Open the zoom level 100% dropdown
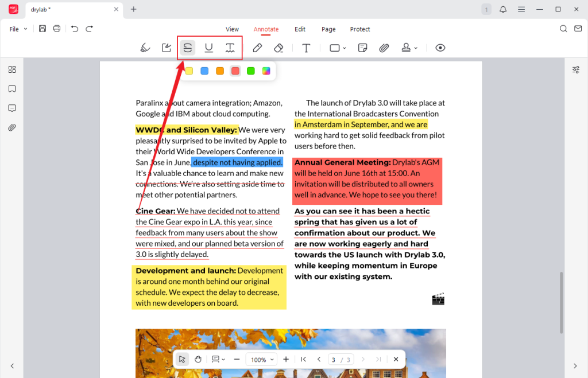The height and width of the screenshot is (378, 588). coord(261,359)
